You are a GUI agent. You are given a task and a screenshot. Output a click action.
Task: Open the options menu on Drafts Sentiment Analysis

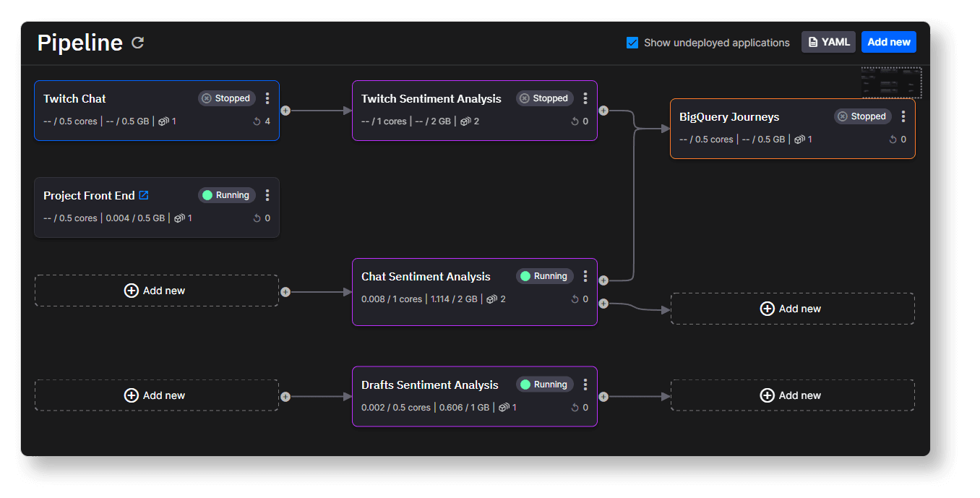point(585,384)
